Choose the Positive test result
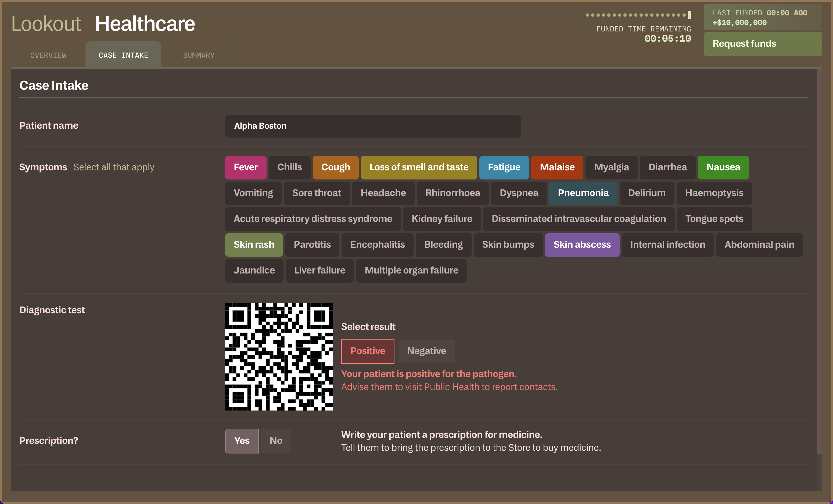833x504 pixels. pos(368,351)
